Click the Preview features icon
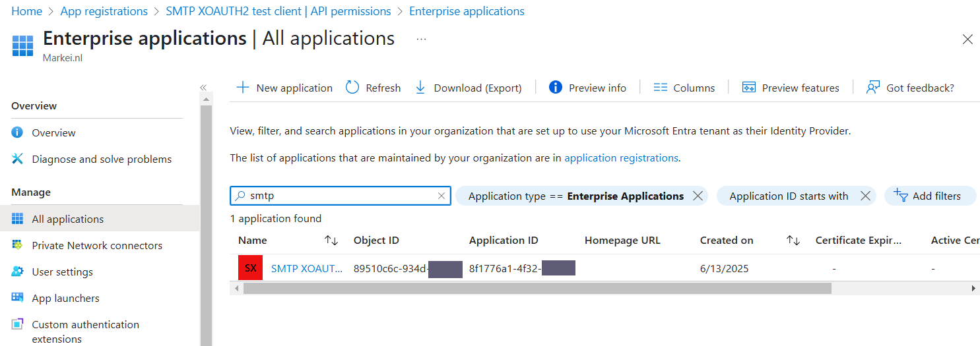Viewport: 980px width, 346px height. coord(748,88)
